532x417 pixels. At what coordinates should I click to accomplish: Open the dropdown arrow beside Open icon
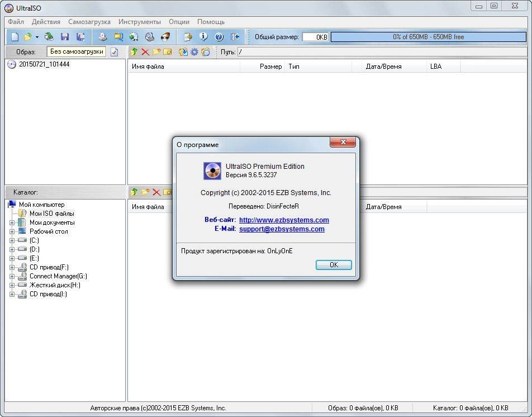[37, 37]
